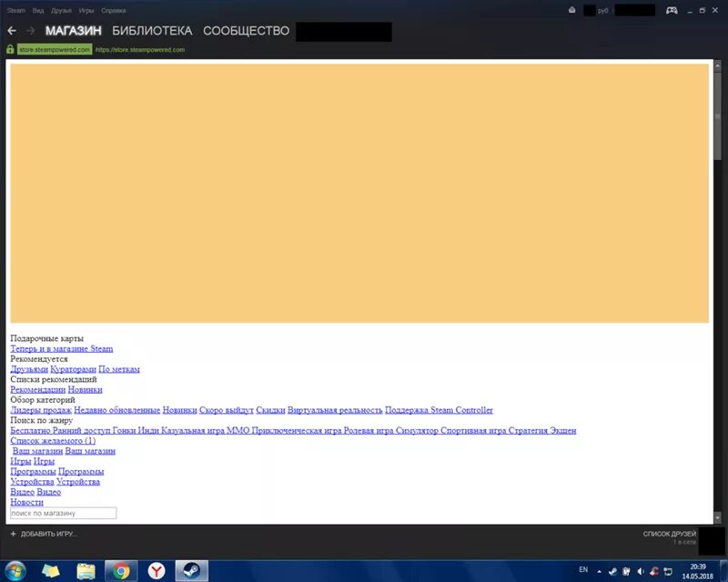The height and width of the screenshot is (582, 728).
Task: Click the https://store.steampowered.com address text
Action: pyautogui.click(x=140, y=50)
